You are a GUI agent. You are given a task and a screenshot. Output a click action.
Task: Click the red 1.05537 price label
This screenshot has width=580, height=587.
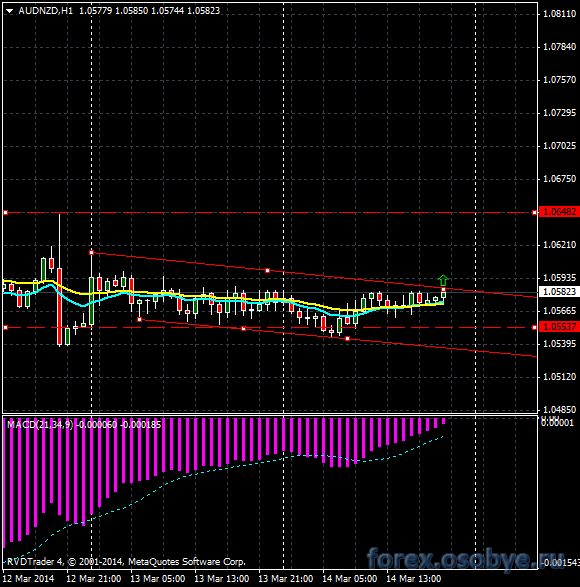tap(559, 326)
